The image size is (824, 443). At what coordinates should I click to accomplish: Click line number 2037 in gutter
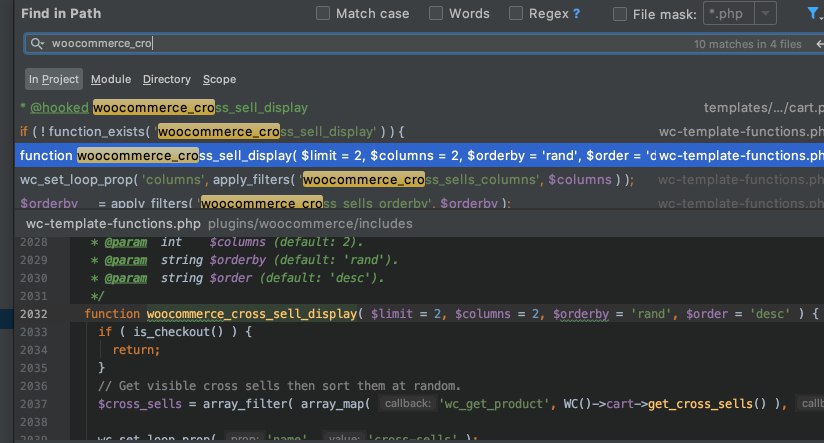34,404
